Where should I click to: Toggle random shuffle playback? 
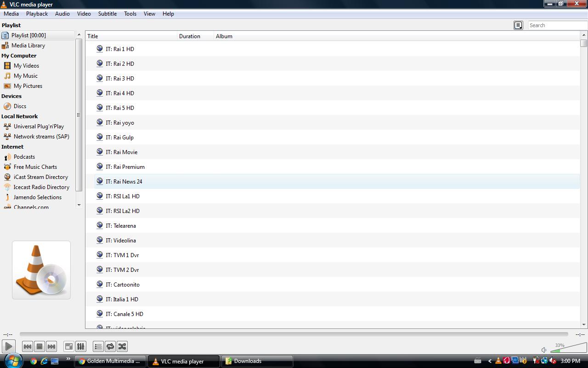tap(122, 346)
